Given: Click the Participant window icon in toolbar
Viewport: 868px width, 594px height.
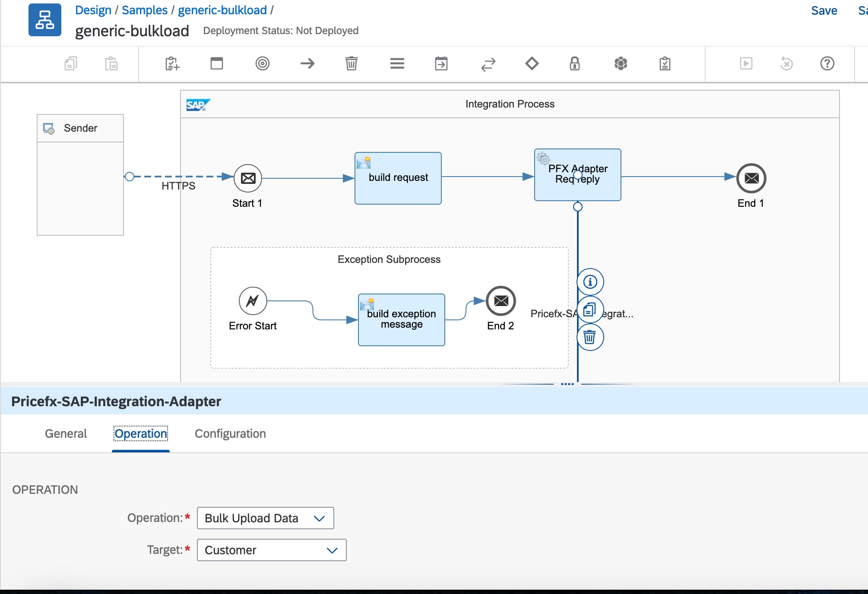Looking at the screenshot, I should tap(216, 64).
